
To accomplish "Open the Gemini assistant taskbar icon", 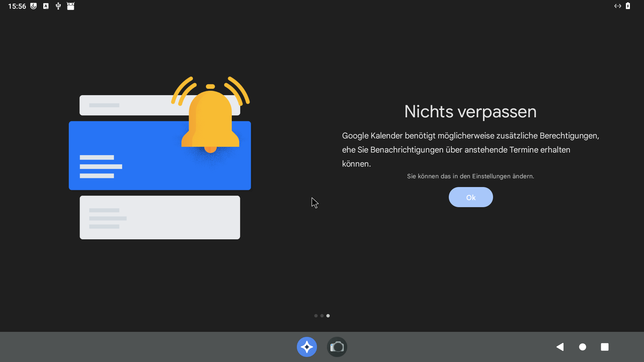I will (x=307, y=347).
